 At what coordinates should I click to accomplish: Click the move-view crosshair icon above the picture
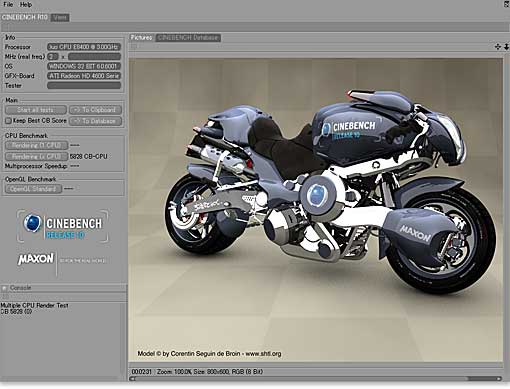click(498, 47)
